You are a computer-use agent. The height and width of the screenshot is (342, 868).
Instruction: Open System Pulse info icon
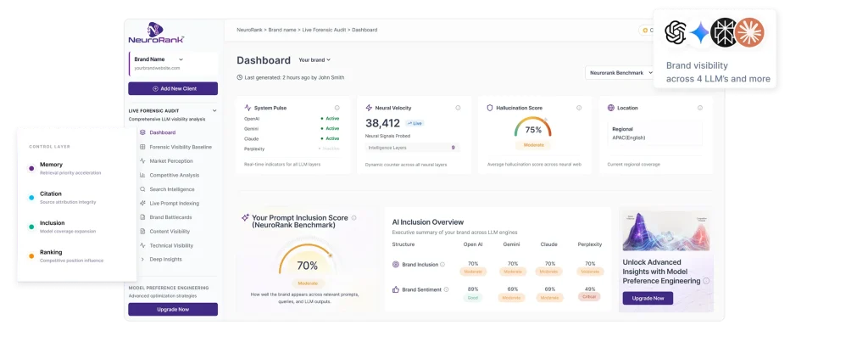coord(337,108)
